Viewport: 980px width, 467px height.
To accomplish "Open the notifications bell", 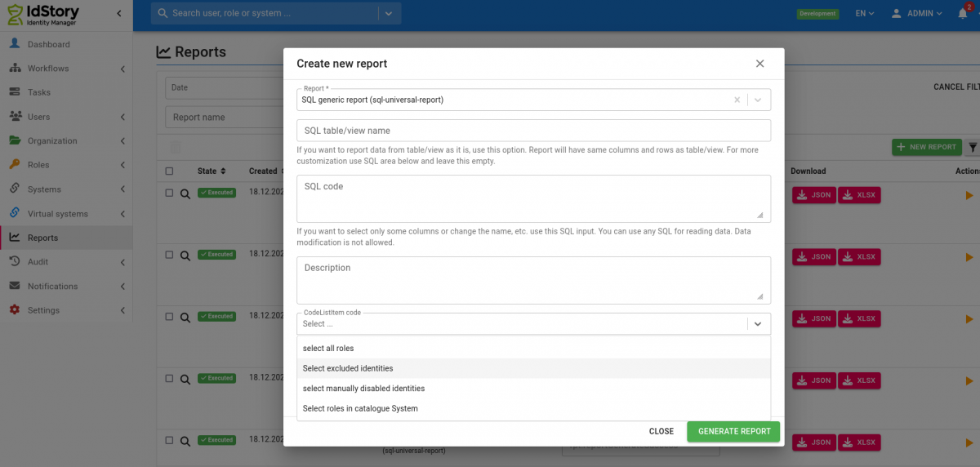I will [964, 12].
